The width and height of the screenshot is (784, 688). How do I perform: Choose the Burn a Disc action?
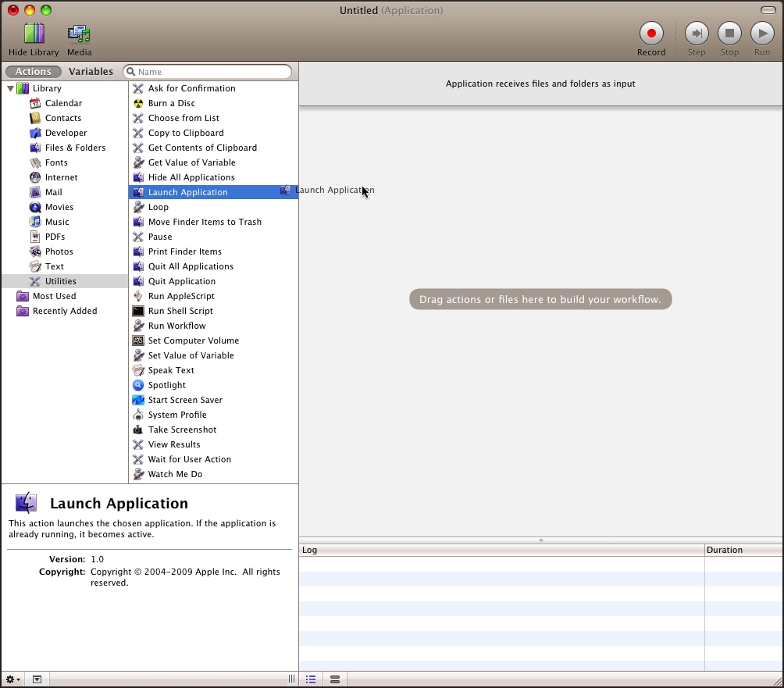(171, 103)
